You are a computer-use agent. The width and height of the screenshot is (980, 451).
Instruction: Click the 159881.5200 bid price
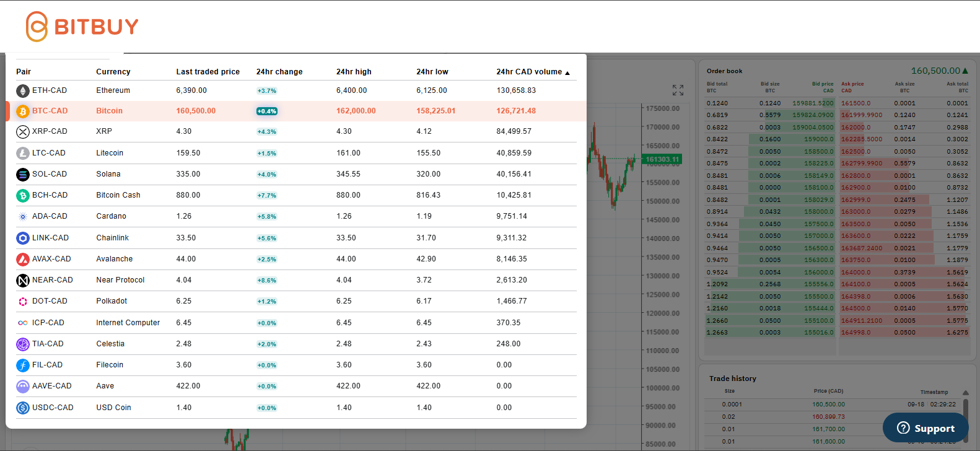813,103
